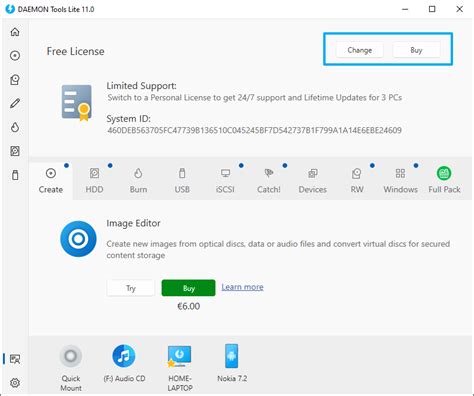Image resolution: width=474 pixels, height=396 pixels.
Task: Maximize the DAEMON Tools window
Action: pos(432,9)
